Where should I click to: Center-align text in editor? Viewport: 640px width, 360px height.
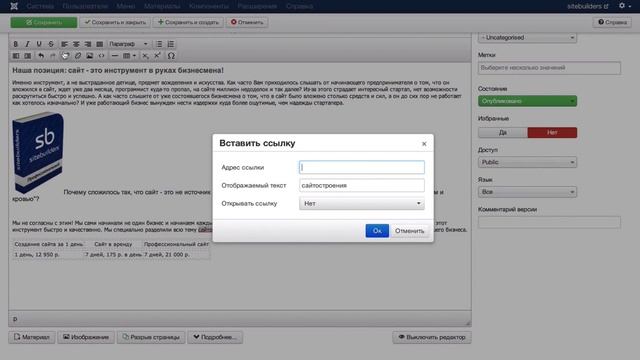click(76, 44)
